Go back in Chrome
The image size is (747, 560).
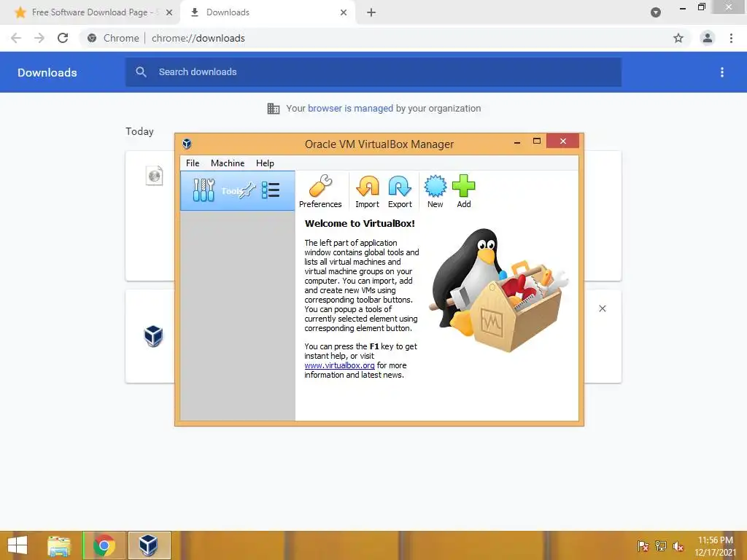click(16, 38)
